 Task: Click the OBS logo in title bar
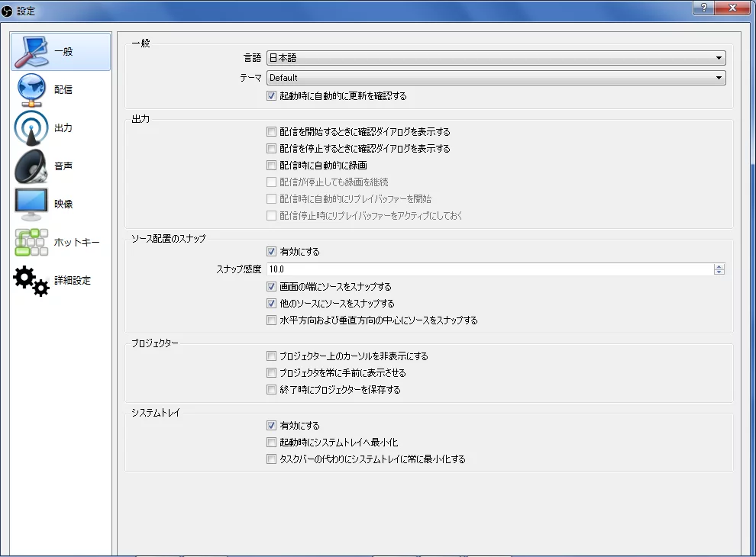tap(7, 11)
